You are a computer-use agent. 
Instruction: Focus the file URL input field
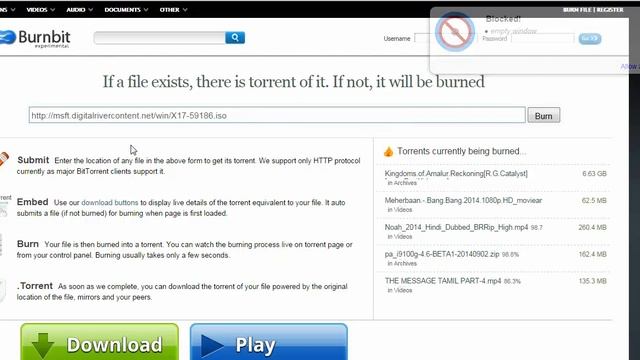point(277,115)
